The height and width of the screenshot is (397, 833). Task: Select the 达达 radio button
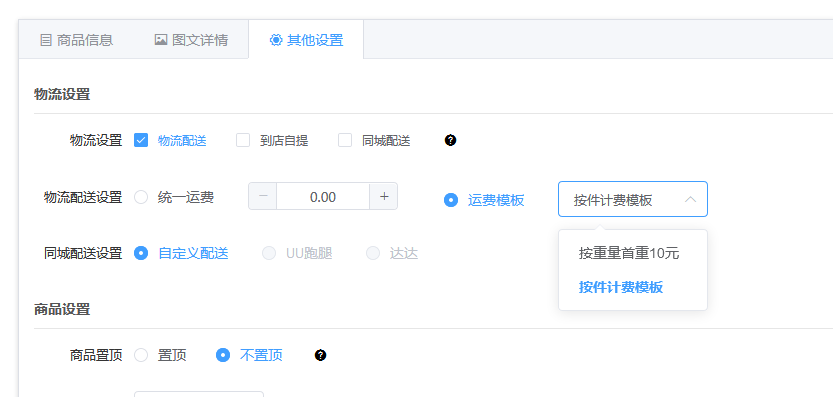[x=373, y=254]
